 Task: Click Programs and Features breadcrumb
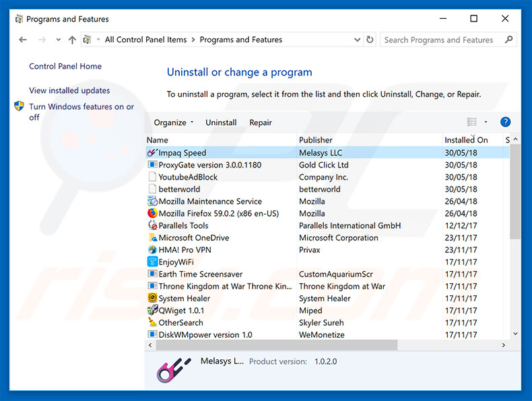click(x=241, y=40)
